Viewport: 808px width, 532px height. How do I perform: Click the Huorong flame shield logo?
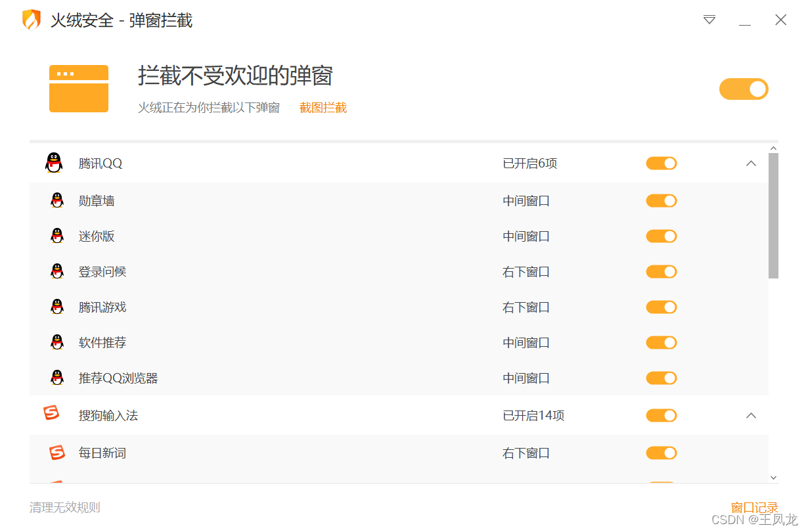pyautogui.click(x=31, y=20)
